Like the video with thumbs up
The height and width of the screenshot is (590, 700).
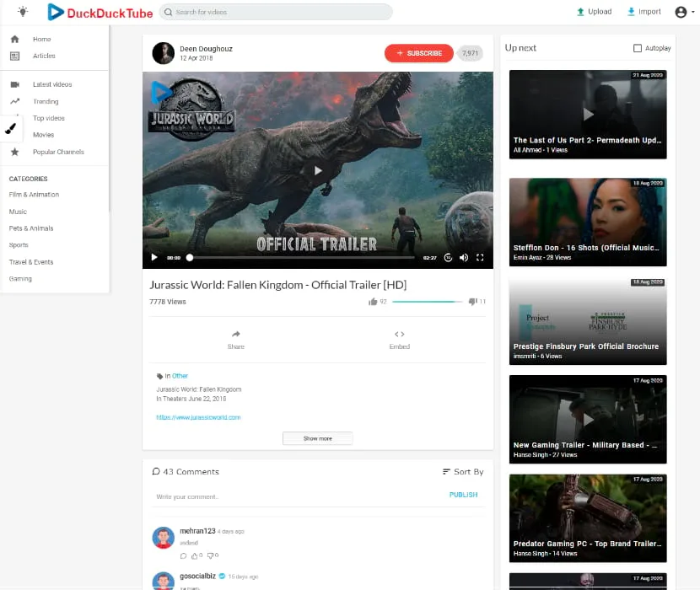(x=373, y=302)
